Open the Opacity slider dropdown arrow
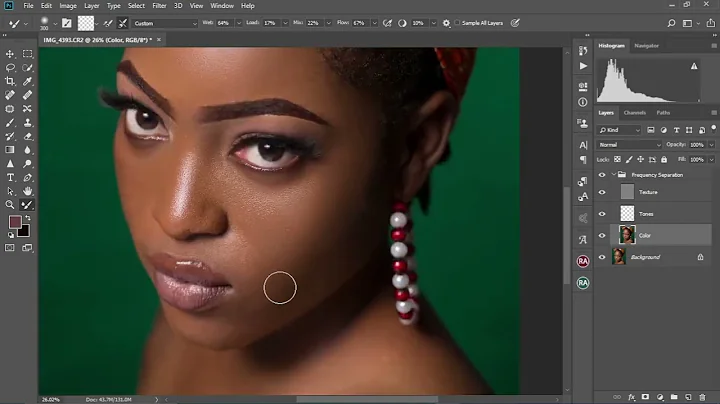 (711, 145)
